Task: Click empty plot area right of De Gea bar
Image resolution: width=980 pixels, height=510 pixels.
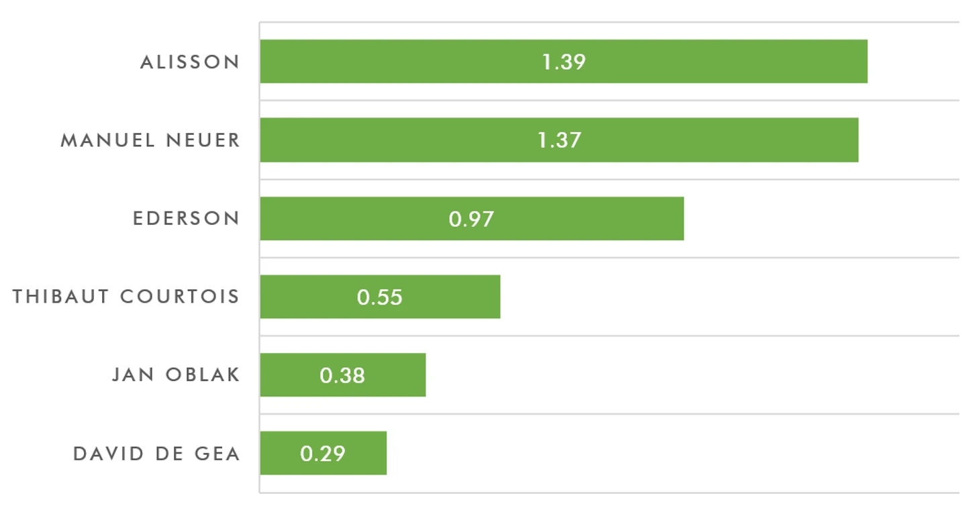Action: [673, 453]
